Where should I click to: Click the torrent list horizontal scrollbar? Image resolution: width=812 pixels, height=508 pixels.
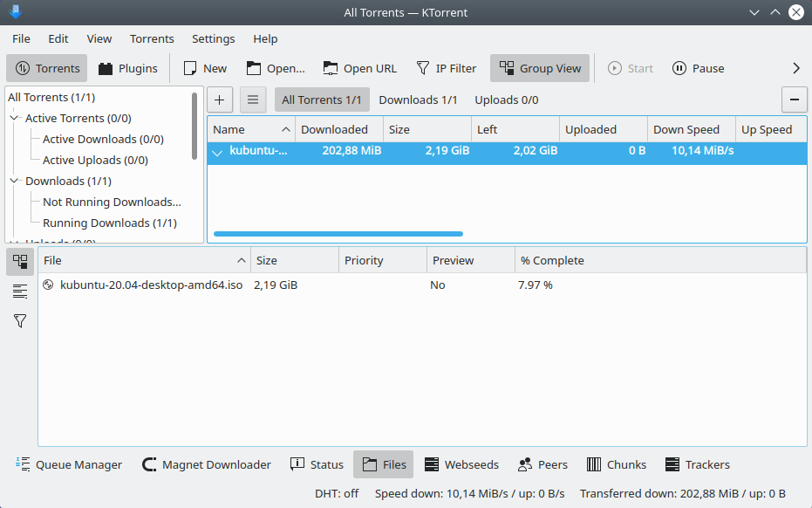(x=338, y=234)
